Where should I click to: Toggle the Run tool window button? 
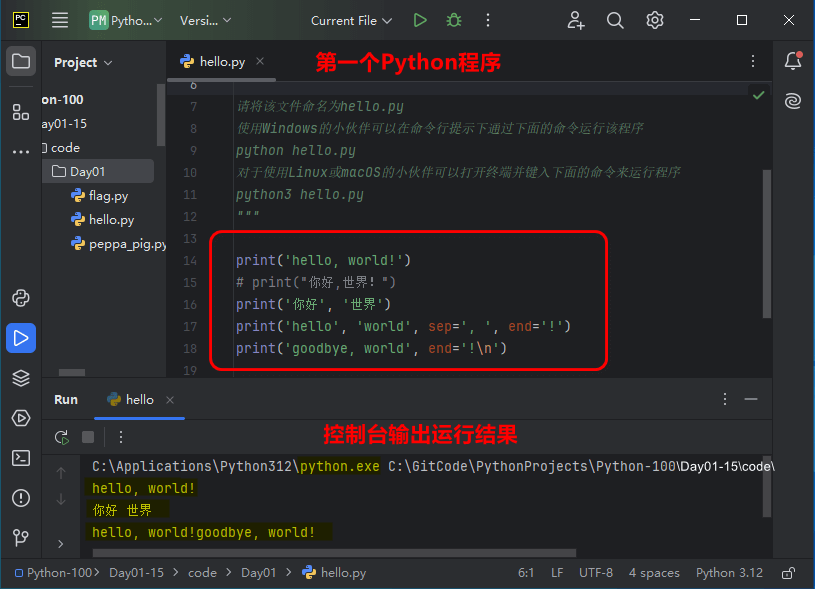click(x=21, y=338)
